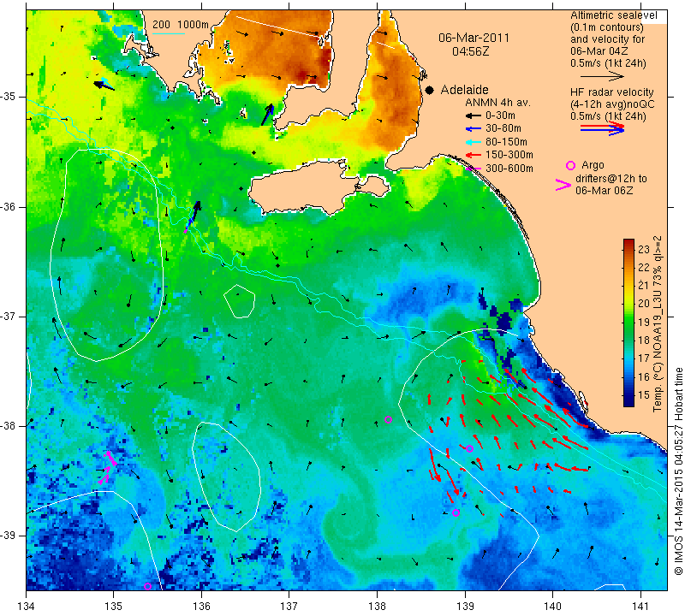The width and height of the screenshot is (685, 616).
Task: Click the 'ANMN 4h av.' legend heading
Action: (x=497, y=103)
